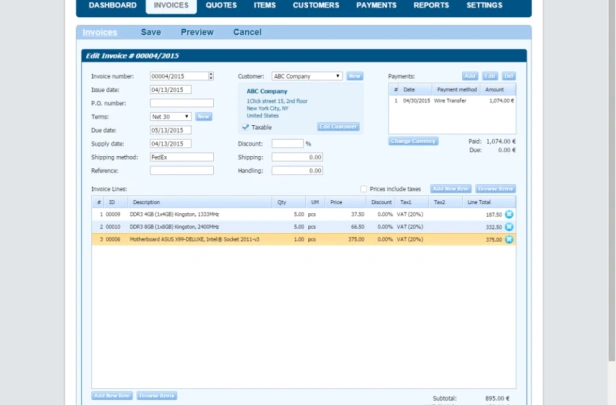
Task: Remove the DDR3 8GB line item
Action: (x=509, y=227)
